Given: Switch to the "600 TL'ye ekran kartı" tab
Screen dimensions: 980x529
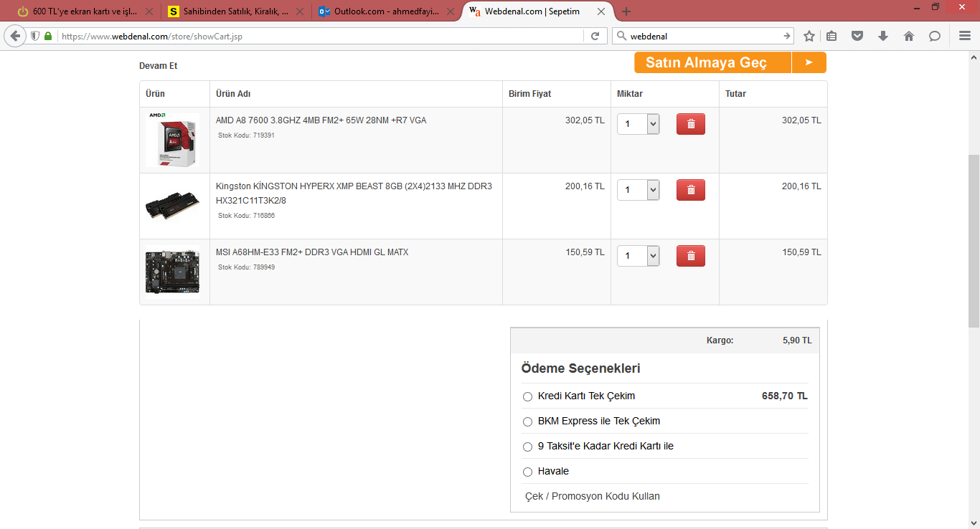Looking at the screenshot, I should click(85, 11).
